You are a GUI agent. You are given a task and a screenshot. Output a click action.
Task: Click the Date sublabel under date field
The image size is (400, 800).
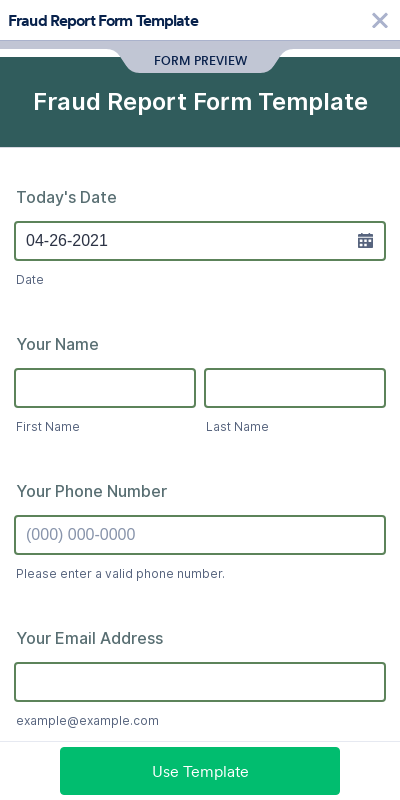coord(30,280)
